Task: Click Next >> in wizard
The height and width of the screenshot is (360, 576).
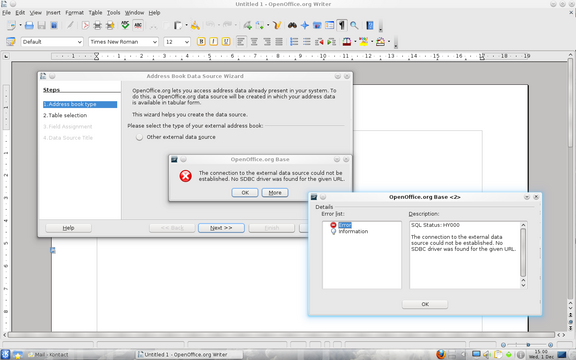Action: (x=221, y=228)
